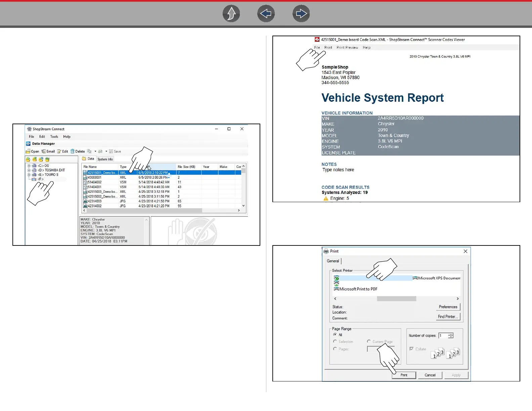Switch to the System Info tab
This screenshot has height=411, width=532.
[x=105, y=159]
